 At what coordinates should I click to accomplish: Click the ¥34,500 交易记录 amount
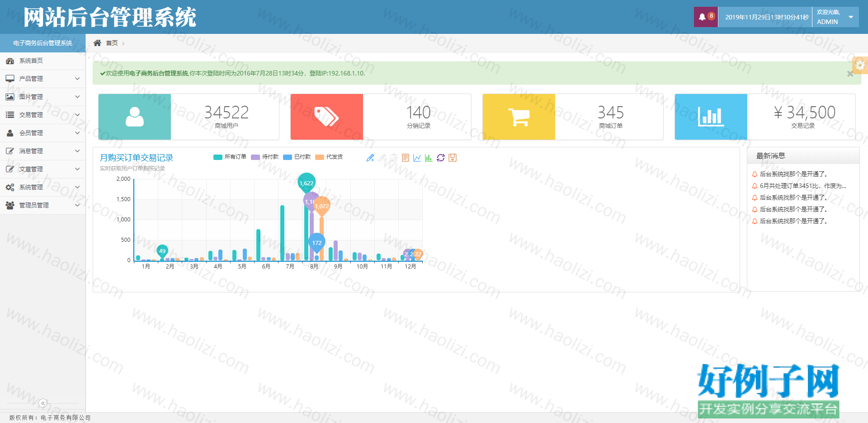tap(804, 112)
